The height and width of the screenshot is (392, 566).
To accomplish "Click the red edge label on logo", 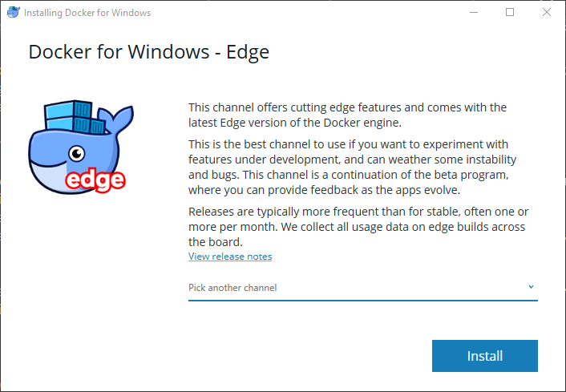I will [x=95, y=179].
